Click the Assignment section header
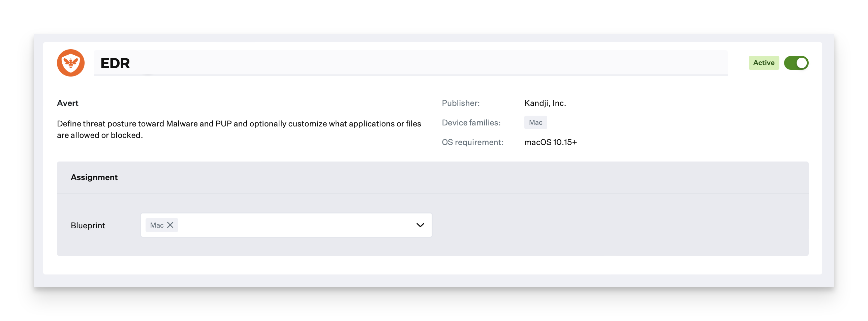This screenshot has width=868, height=321. click(x=94, y=177)
